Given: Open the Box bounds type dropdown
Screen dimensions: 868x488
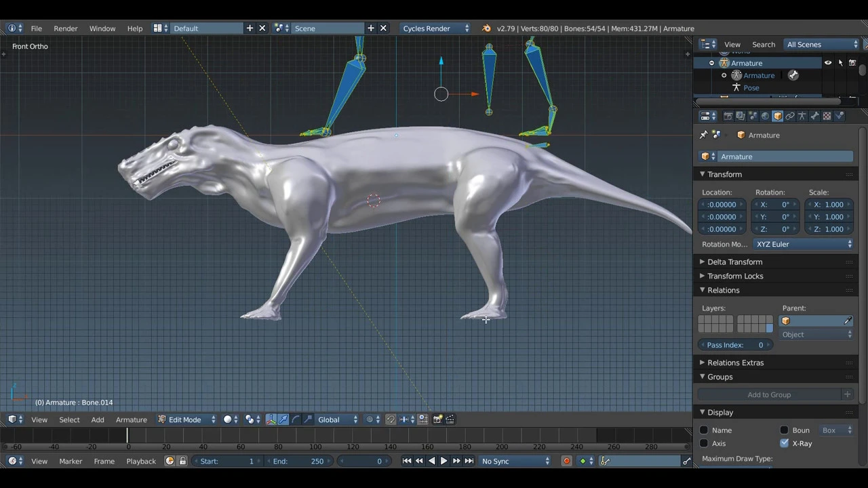Looking at the screenshot, I should [836, 430].
